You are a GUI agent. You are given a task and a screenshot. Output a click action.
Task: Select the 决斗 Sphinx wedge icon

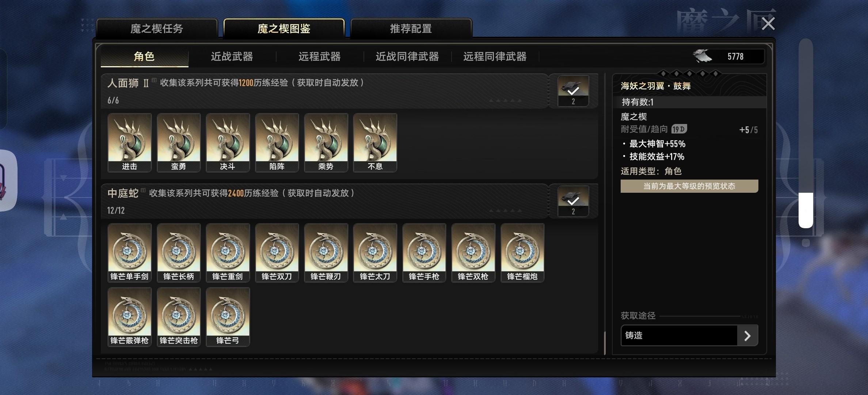tap(228, 143)
